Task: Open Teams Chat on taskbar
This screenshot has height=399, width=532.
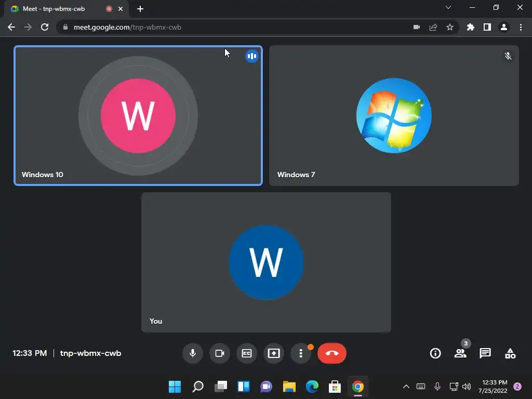Action: (x=267, y=387)
